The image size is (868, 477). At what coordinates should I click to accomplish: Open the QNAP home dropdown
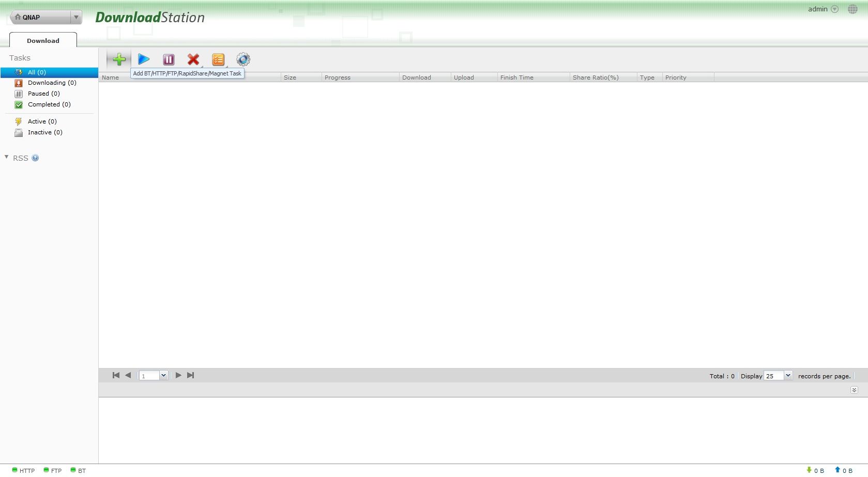(x=76, y=18)
